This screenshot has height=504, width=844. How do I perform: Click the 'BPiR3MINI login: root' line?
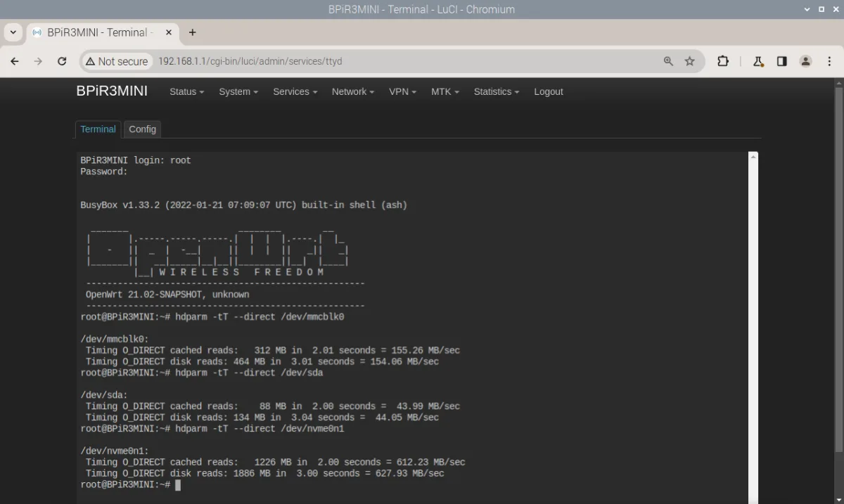136,160
